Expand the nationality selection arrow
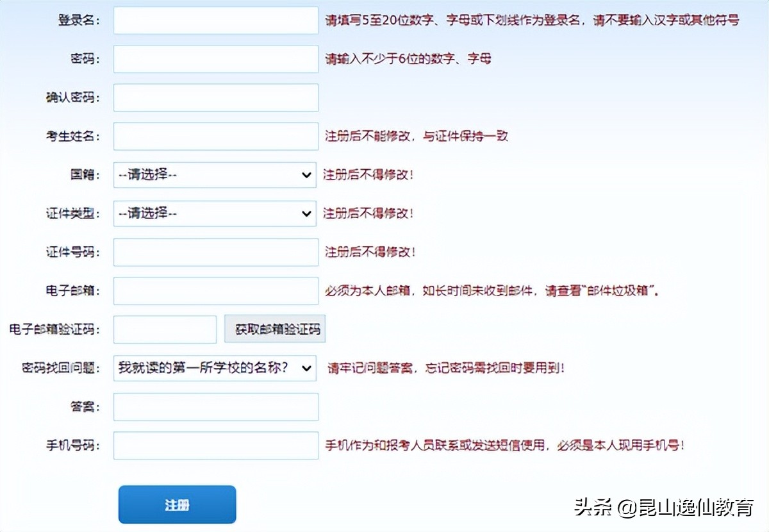The width and height of the screenshot is (769, 532). point(308,174)
